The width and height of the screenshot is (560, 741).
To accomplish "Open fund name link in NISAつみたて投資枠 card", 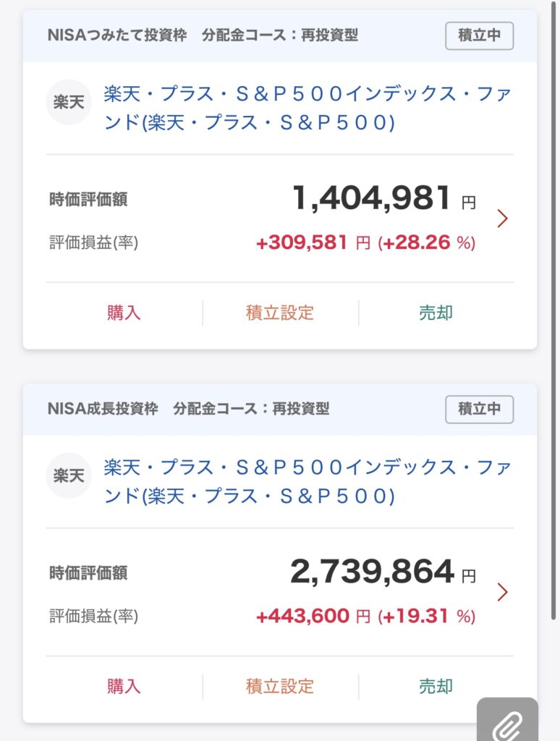I will point(307,108).
